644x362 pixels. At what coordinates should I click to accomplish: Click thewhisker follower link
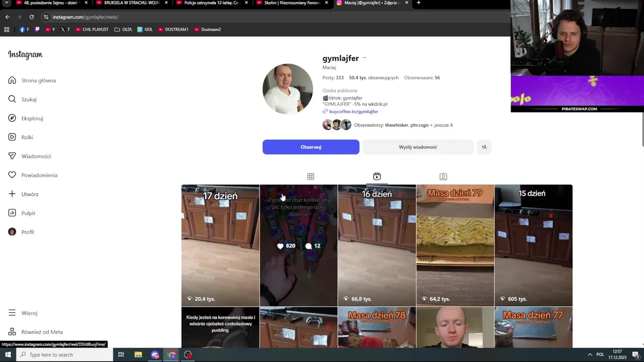click(396, 125)
